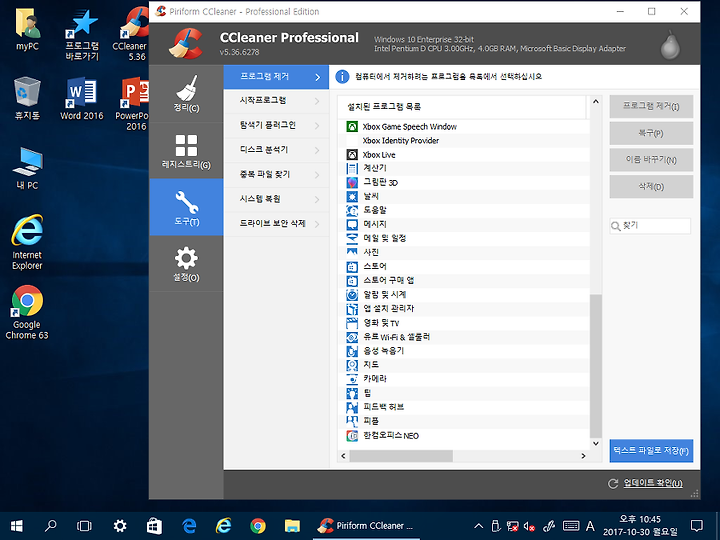This screenshot has height=540, width=720.
Task: Switch to the 탐색기 플러그인 tab
Action: point(276,125)
